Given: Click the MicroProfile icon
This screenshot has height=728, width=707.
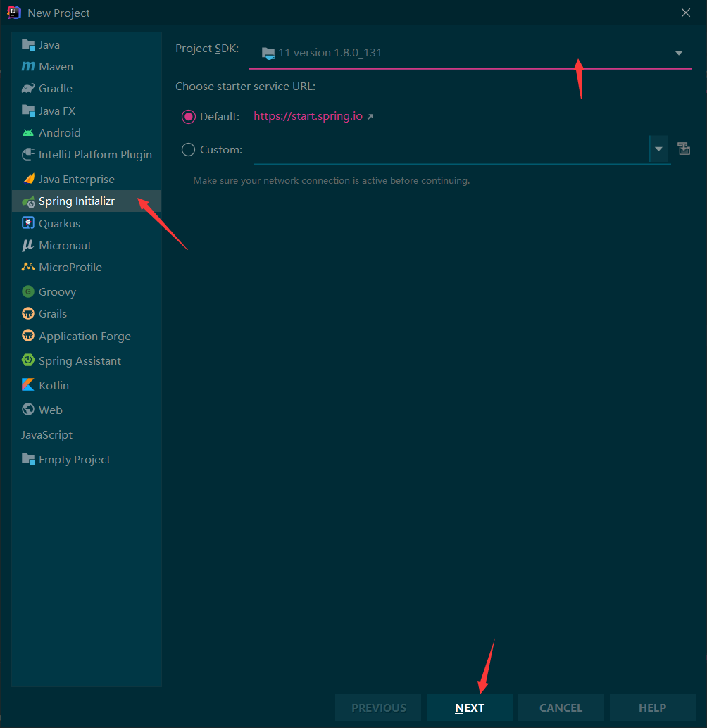Looking at the screenshot, I should click(x=28, y=267).
